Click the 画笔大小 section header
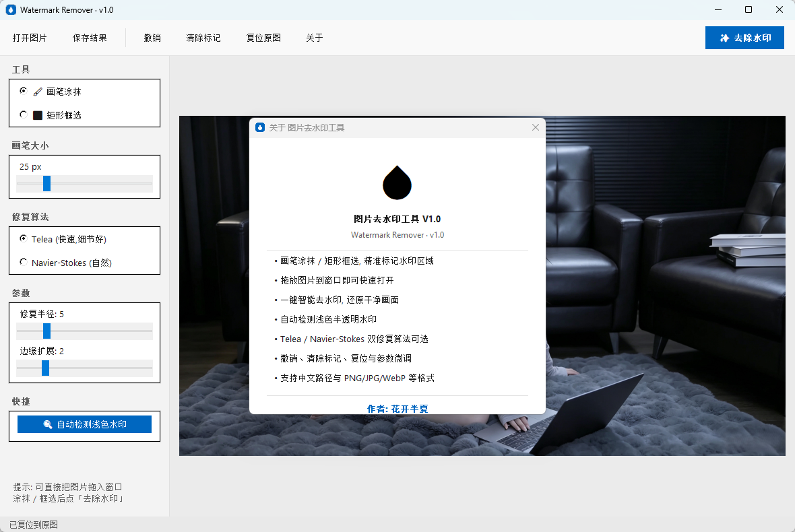795x532 pixels. [30, 145]
